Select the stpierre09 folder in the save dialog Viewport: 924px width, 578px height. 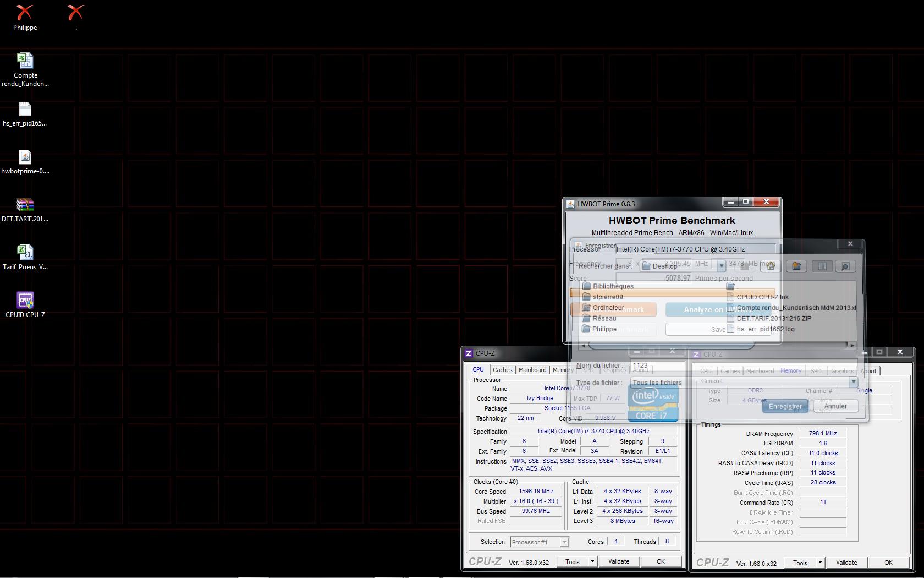pyautogui.click(x=603, y=297)
